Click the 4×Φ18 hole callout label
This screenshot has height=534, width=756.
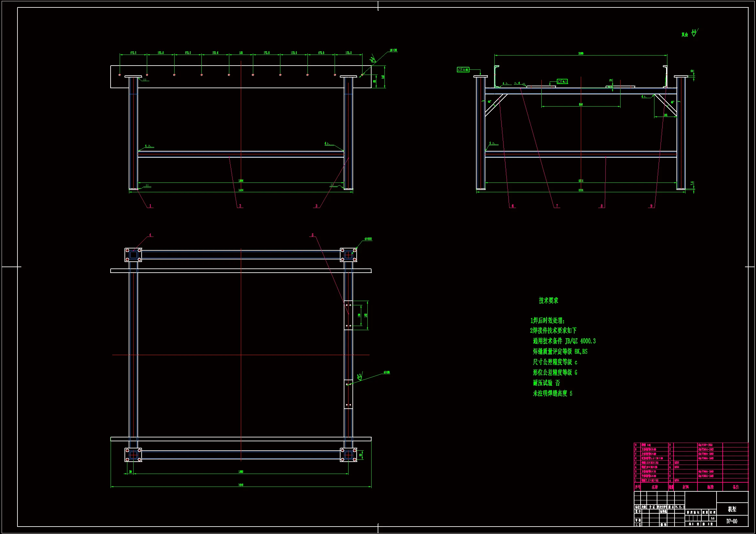pos(368,239)
